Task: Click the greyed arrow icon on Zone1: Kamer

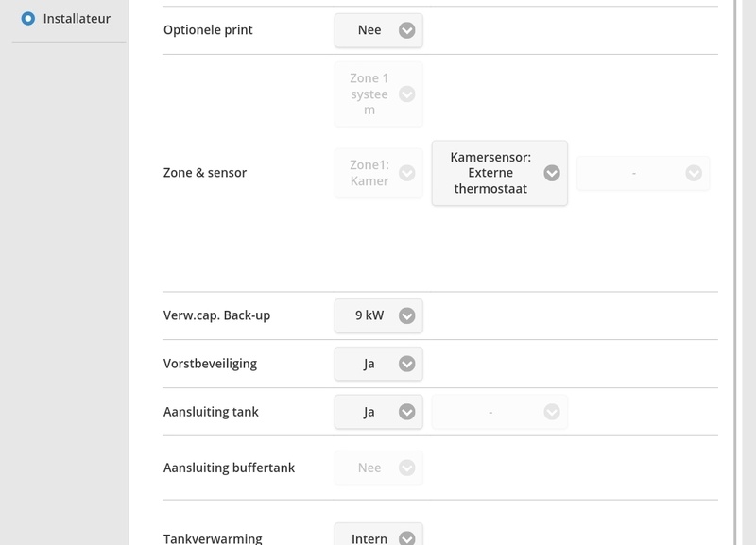Action: point(406,174)
